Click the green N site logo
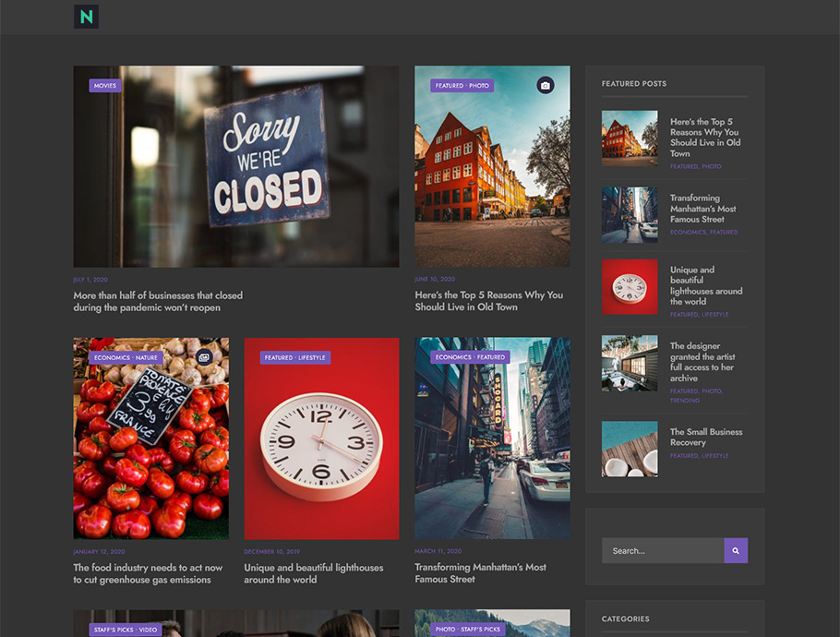 (86, 17)
